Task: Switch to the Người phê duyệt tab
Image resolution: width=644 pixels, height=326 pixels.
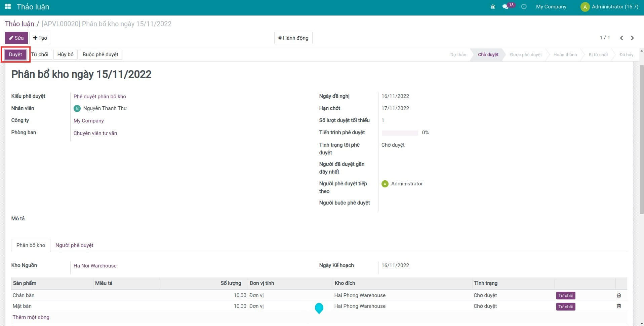Action: pyautogui.click(x=74, y=245)
